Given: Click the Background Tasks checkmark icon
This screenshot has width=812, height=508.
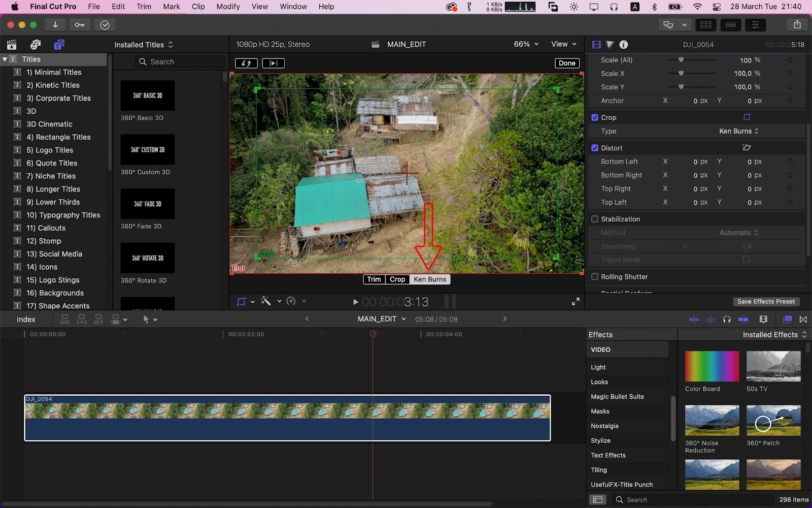Looking at the screenshot, I should (105, 25).
